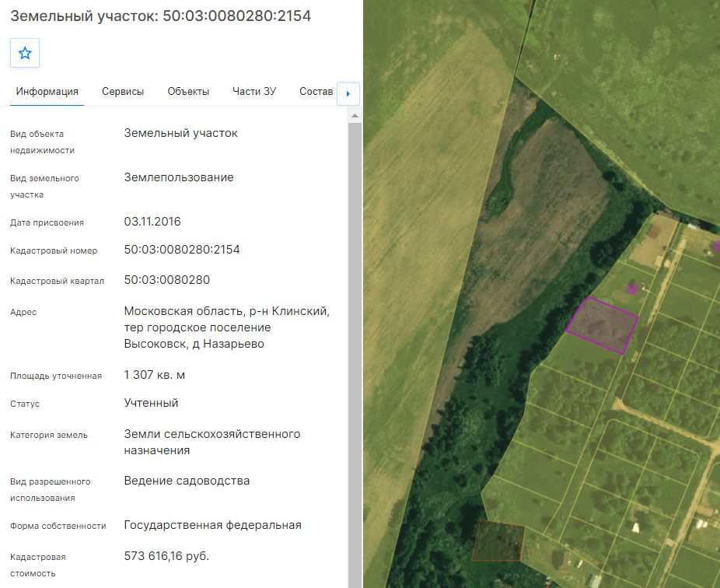Click the cadastral quarter value 50:03:0080280

coord(166,280)
